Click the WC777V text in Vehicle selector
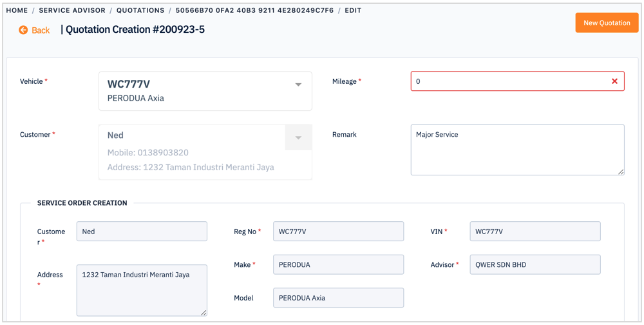The width and height of the screenshot is (644, 325). tap(129, 84)
